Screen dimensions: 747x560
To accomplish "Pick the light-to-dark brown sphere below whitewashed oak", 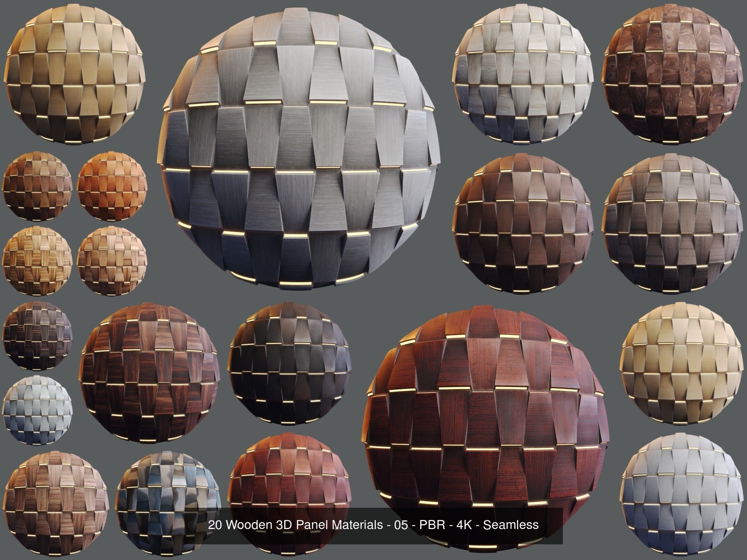I will 523,224.
